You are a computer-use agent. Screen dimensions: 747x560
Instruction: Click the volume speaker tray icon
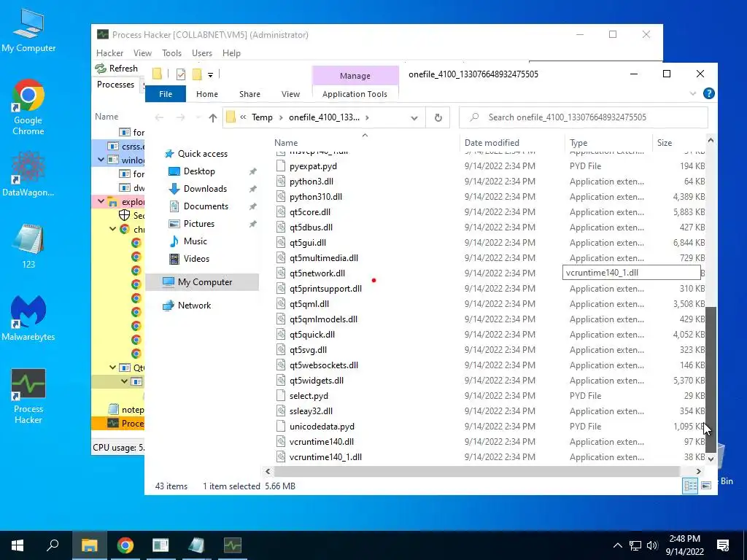652,545
